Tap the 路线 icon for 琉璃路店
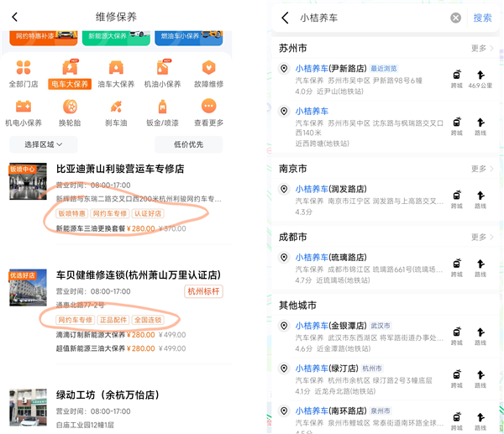This screenshot has width=504, height=434. tap(480, 268)
